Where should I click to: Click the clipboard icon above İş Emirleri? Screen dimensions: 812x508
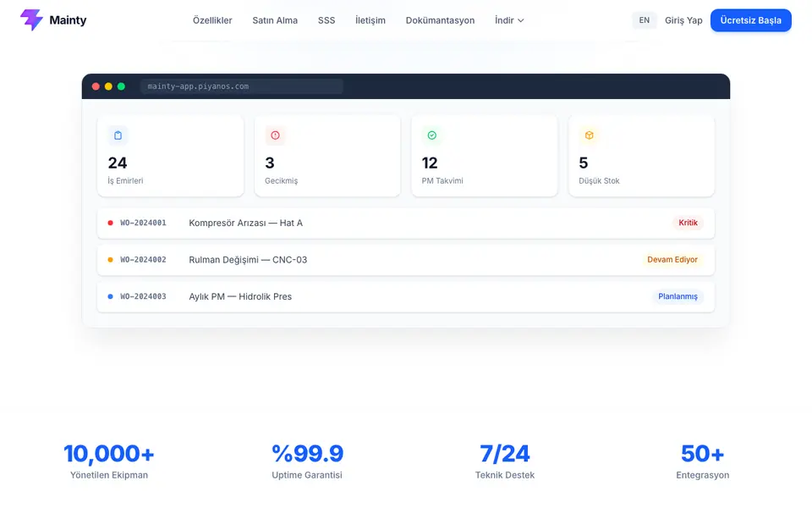[118, 135]
